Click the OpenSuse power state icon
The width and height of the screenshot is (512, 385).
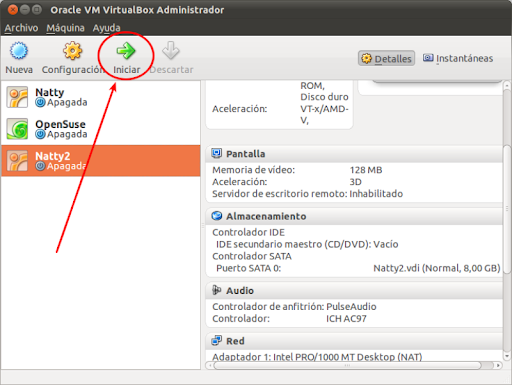(40, 134)
